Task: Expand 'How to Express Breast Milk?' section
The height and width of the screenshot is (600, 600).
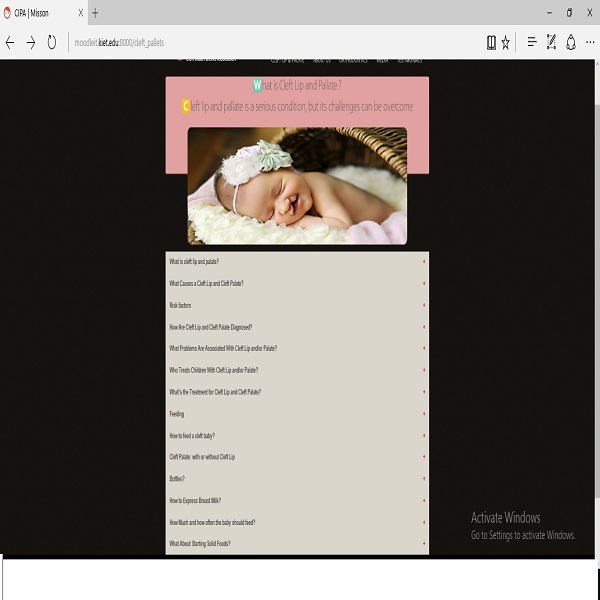Action: click(x=297, y=500)
